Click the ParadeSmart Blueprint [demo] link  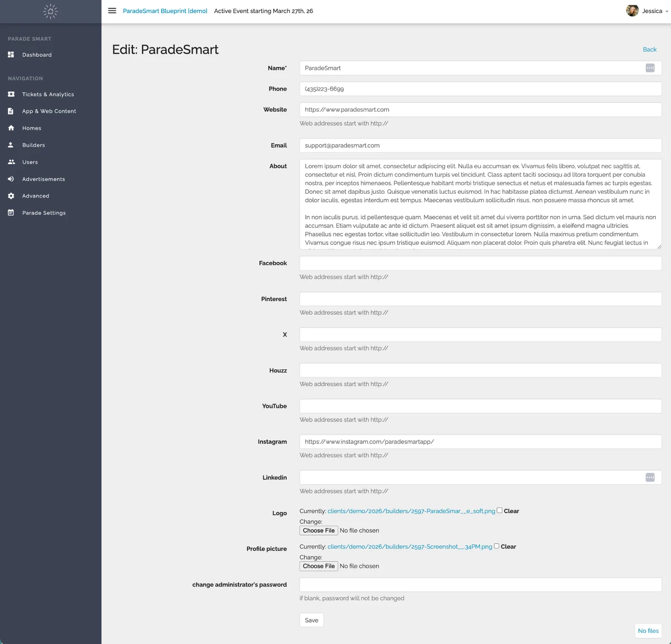point(165,11)
